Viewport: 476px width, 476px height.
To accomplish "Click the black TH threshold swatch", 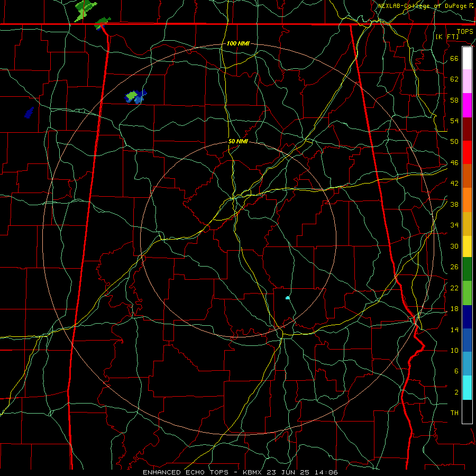I will (x=467, y=411).
